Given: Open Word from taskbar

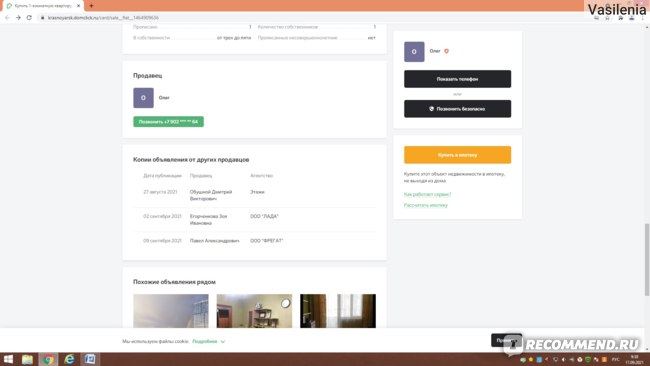Looking at the screenshot, I should tap(90, 359).
